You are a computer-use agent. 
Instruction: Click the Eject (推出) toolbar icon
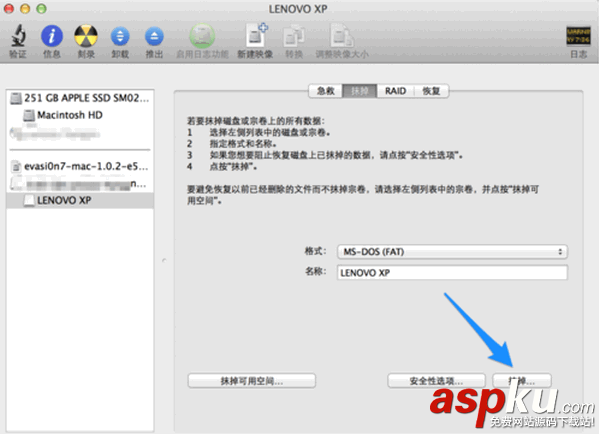pos(154,37)
